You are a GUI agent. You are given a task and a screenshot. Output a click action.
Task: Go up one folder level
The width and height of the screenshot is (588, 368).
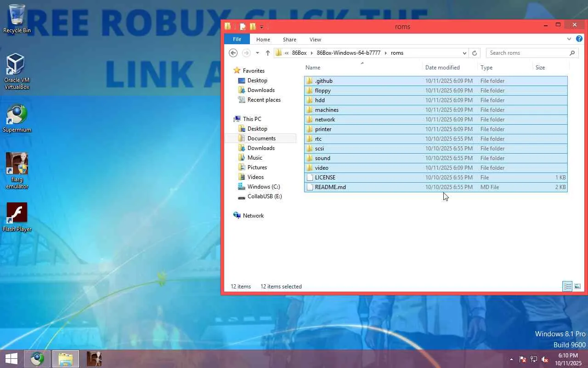coord(268,53)
